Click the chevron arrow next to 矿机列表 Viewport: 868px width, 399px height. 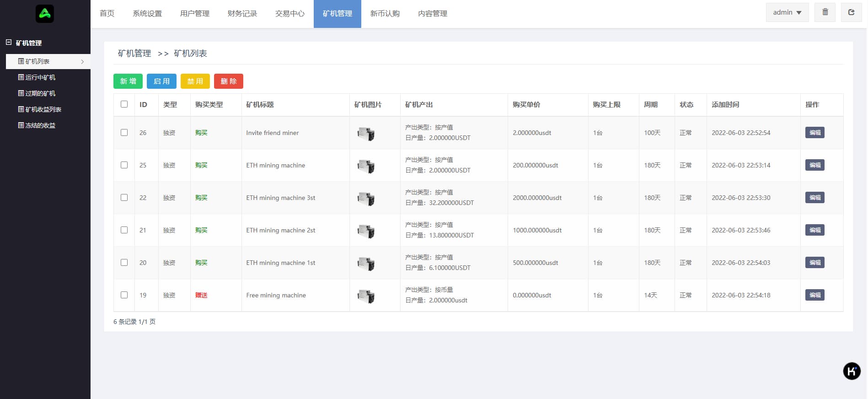[82, 62]
